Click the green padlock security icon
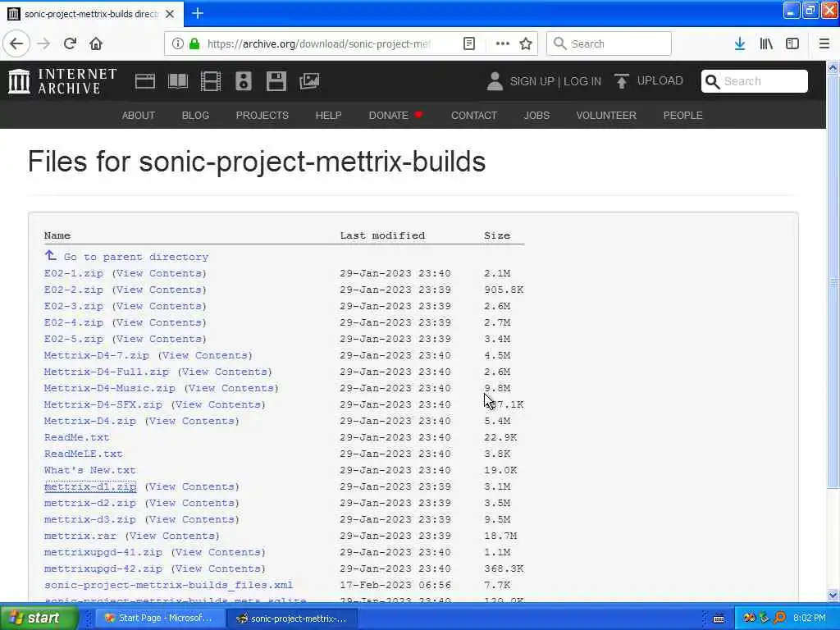The height and width of the screenshot is (630, 840). [x=194, y=43]
